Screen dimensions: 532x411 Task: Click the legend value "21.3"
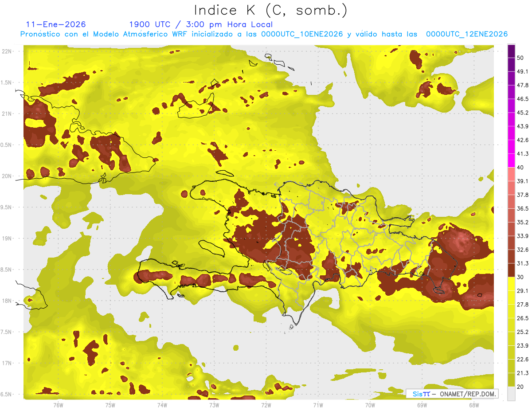[x=522, y=373]
